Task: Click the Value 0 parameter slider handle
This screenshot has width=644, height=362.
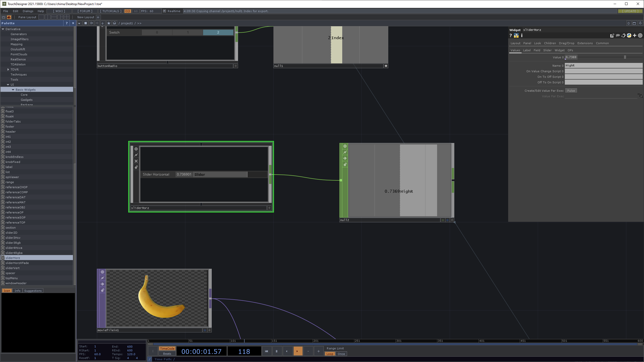Action: 625,57
